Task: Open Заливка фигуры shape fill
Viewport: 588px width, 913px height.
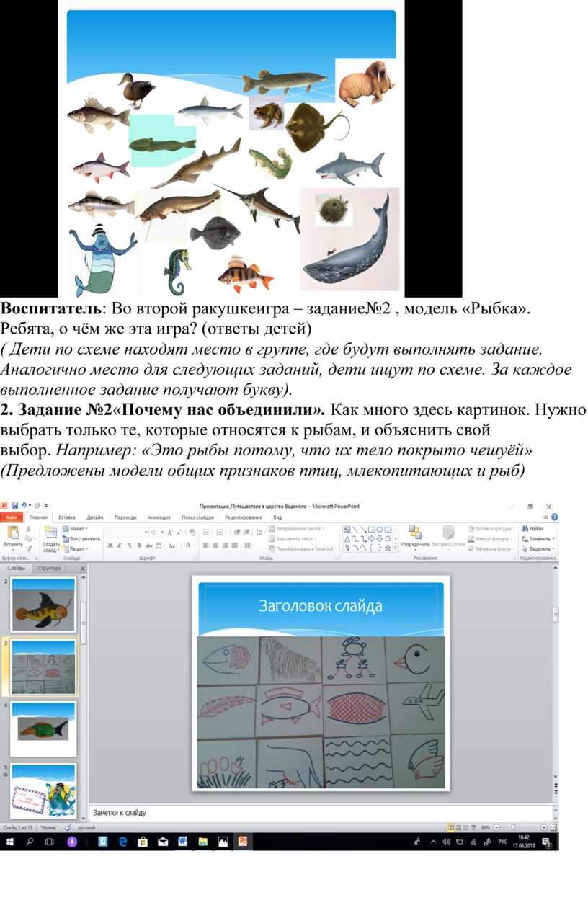Action: [x=491, y=528]
